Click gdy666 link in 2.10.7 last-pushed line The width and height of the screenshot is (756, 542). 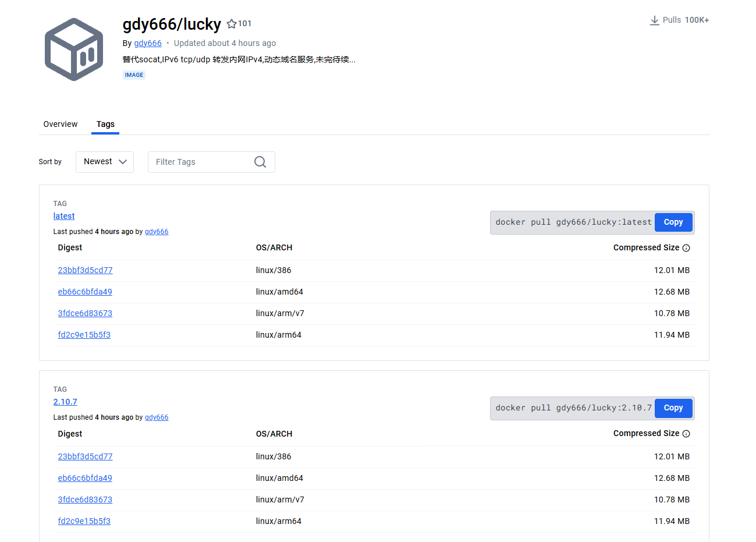[x=157, y=417]
